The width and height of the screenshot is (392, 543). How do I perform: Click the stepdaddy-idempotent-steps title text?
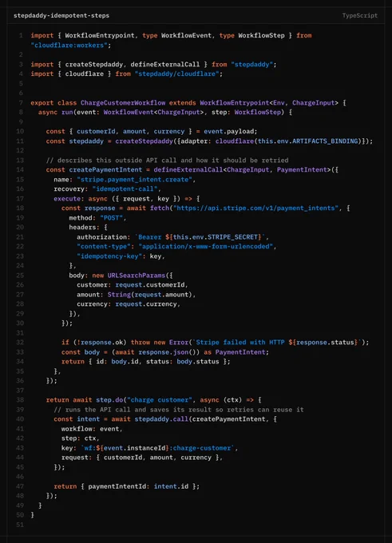point(61,16)
